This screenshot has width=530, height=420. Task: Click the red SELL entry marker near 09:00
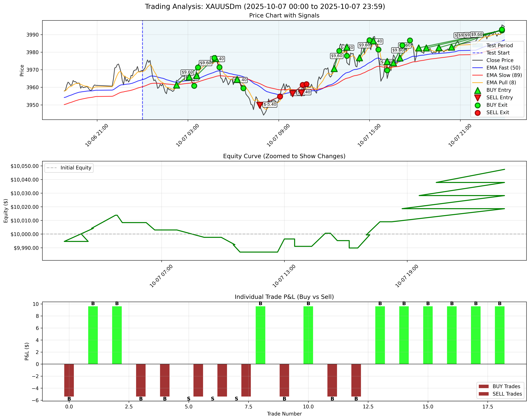(x=293, y=93)
